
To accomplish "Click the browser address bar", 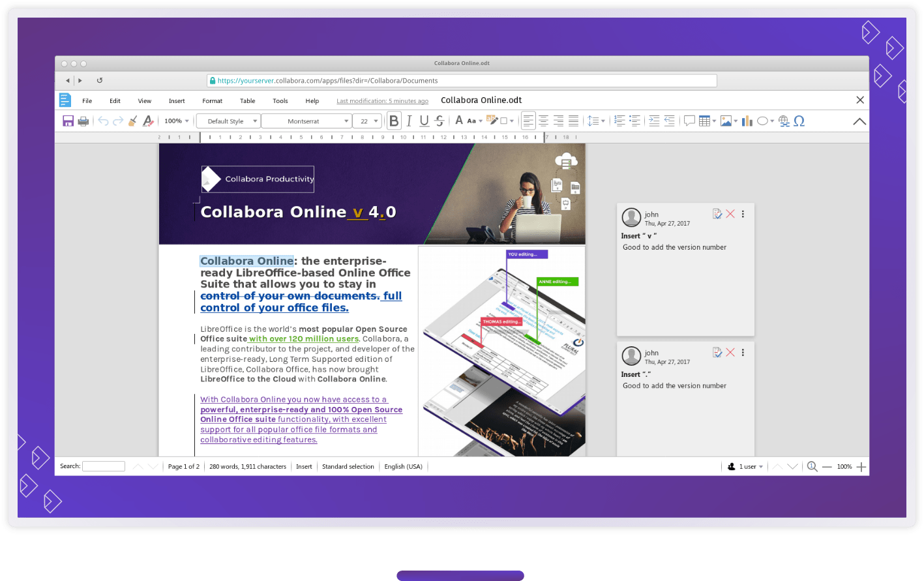I will 462,81.
